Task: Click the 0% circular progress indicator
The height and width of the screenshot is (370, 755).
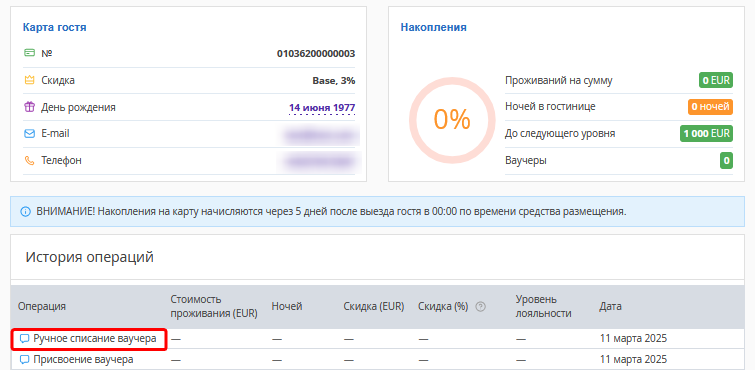Action: click(x=452, y=120)
